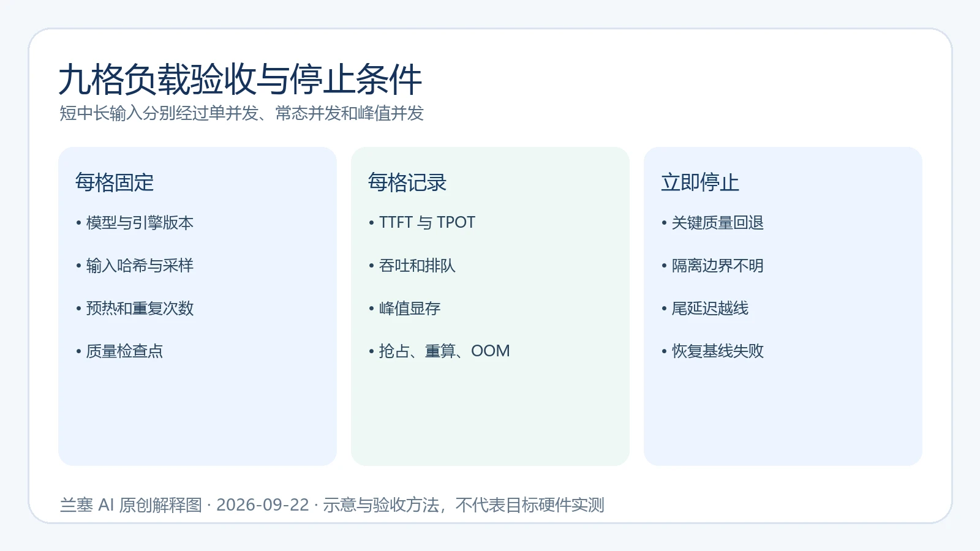Click bullet 尾延迟越线
Image resolution: width=980 pixels, height=551 pixels.
pos(705,309)
